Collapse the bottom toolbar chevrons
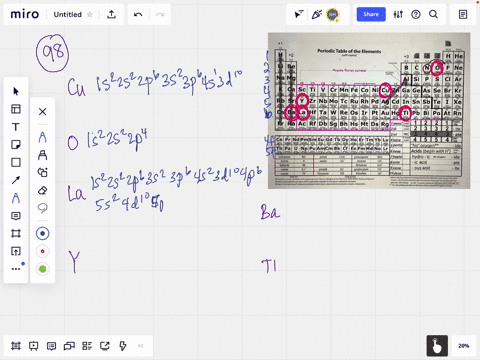Image resolution: width=480 pixels, height=360 pixels. click(x=141, y=346)
